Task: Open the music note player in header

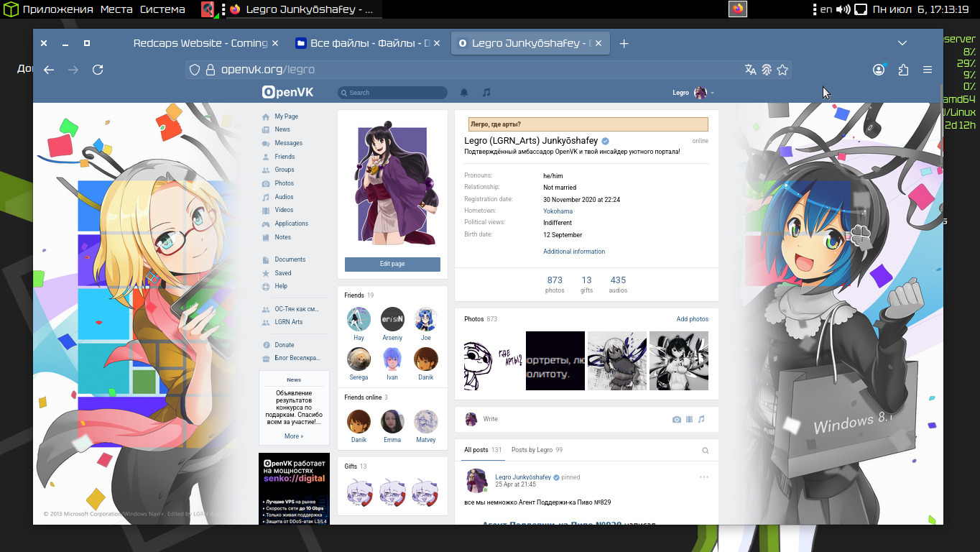Action: 486,93
